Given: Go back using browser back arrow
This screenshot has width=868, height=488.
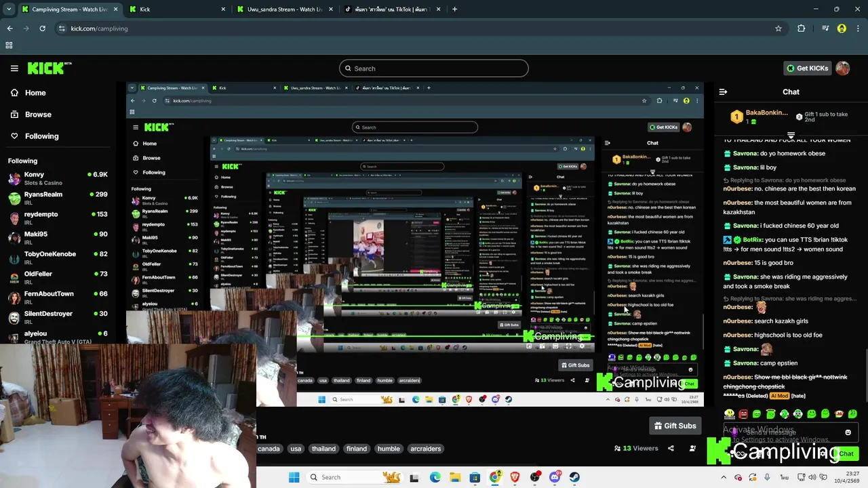Looking at the screenshot, I should click(9, 28).
